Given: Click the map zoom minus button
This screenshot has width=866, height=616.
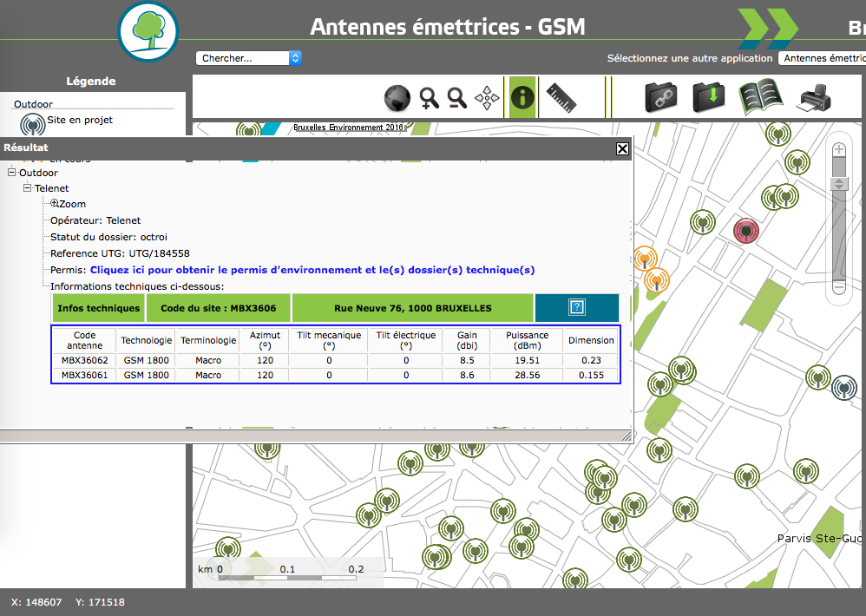Looking at the screenshot, I should click(839, 286).
